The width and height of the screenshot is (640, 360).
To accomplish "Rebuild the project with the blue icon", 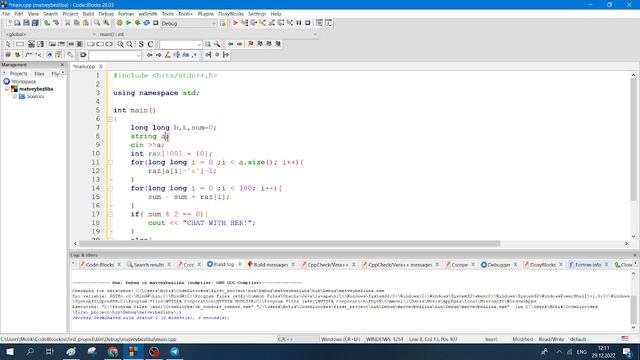I will tap(147, 23).
